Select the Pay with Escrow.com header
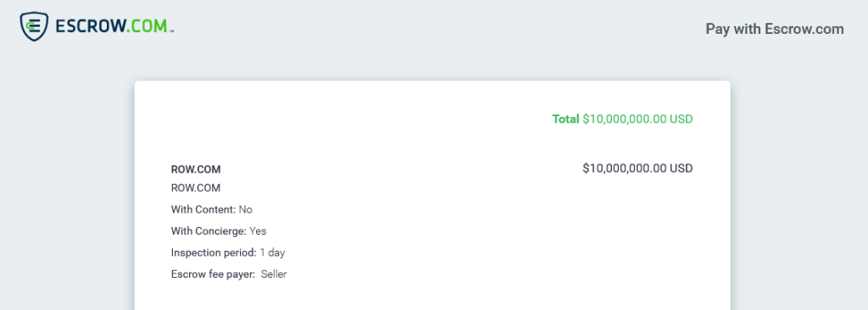The image size is (868, 310). [775, 29]
